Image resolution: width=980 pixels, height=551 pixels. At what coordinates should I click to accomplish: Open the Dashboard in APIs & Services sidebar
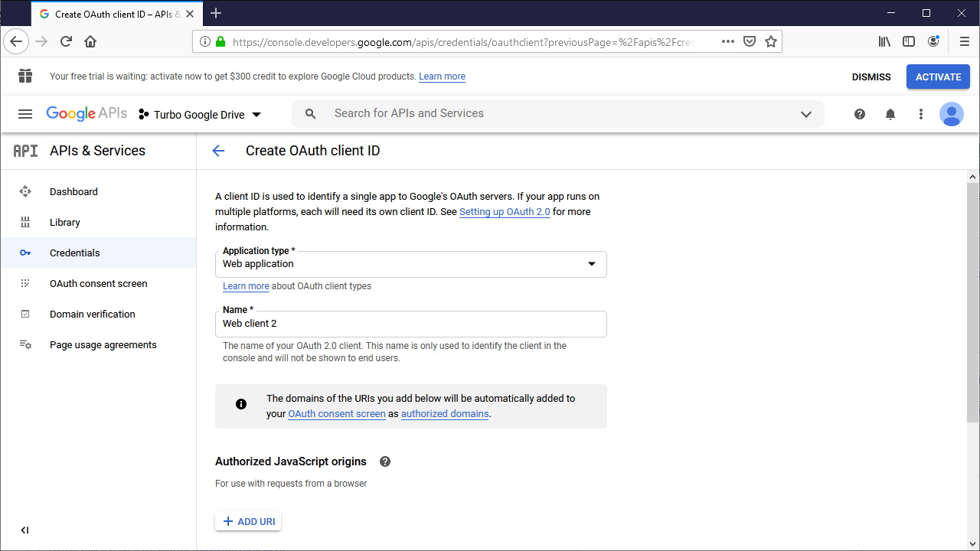tap(73, 191)
